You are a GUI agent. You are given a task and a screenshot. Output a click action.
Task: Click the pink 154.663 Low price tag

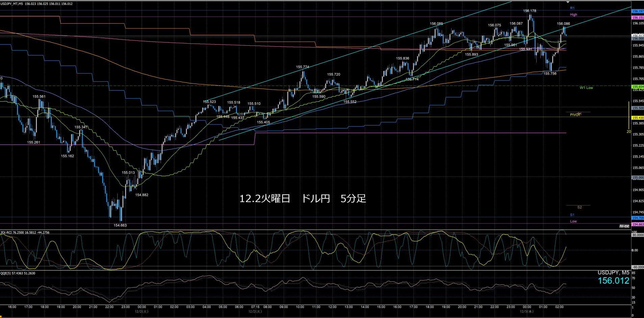point(638,224)
